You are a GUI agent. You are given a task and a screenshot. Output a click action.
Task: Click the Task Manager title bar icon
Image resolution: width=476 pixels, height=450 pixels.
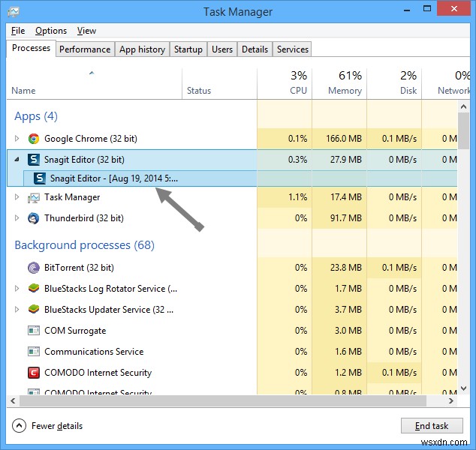coord(14,12)
